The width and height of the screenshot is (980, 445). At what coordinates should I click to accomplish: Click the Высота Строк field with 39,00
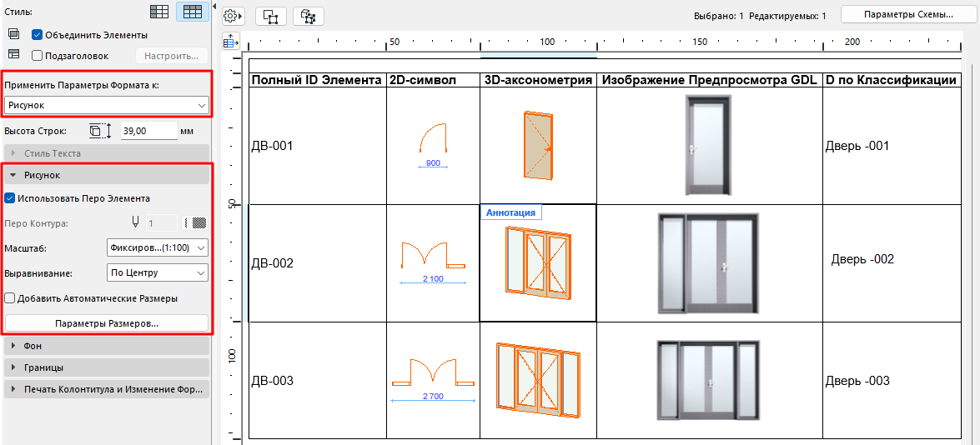pos(148,131)
